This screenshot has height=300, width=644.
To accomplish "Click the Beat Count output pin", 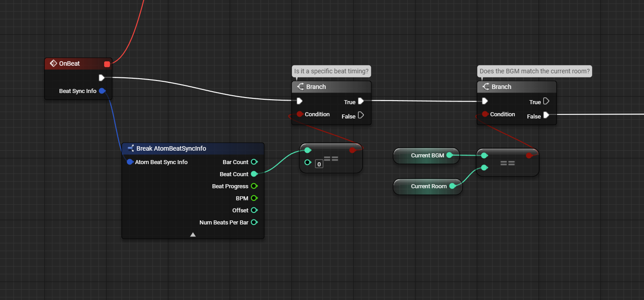I will 254,174.
